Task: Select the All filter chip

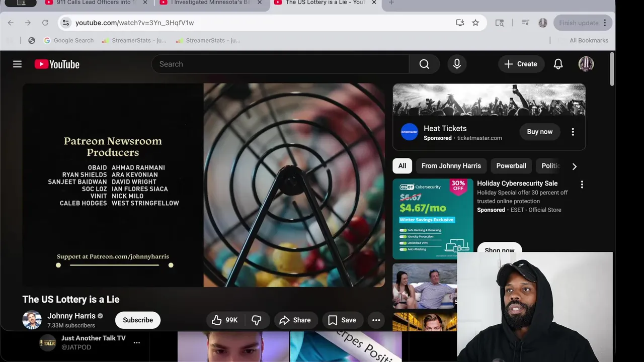Action: point(402,166)
